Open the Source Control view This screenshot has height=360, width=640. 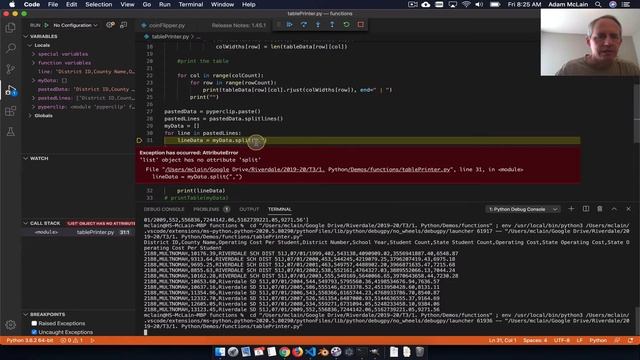[11, 69]
